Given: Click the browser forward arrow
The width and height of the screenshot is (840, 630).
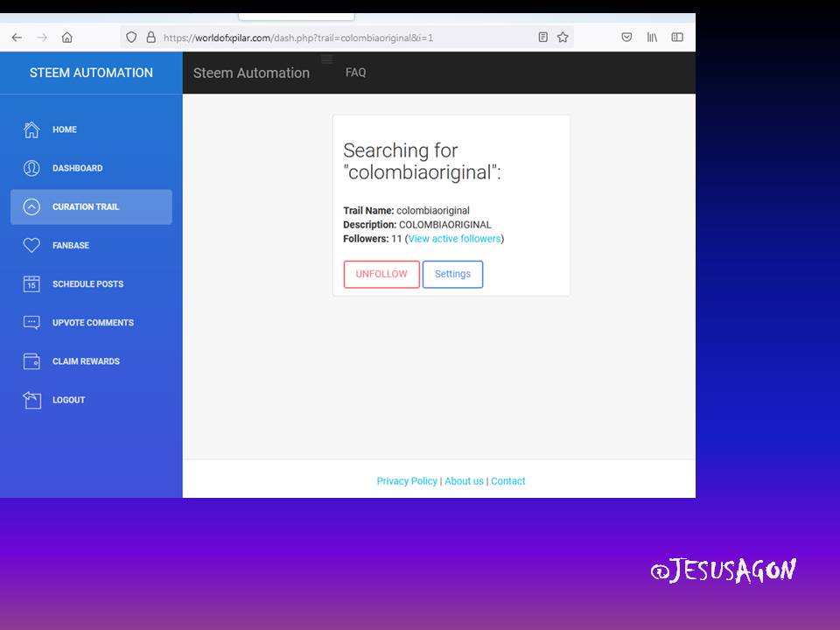Looking at the screenshot, I should [x=42, y=38].
